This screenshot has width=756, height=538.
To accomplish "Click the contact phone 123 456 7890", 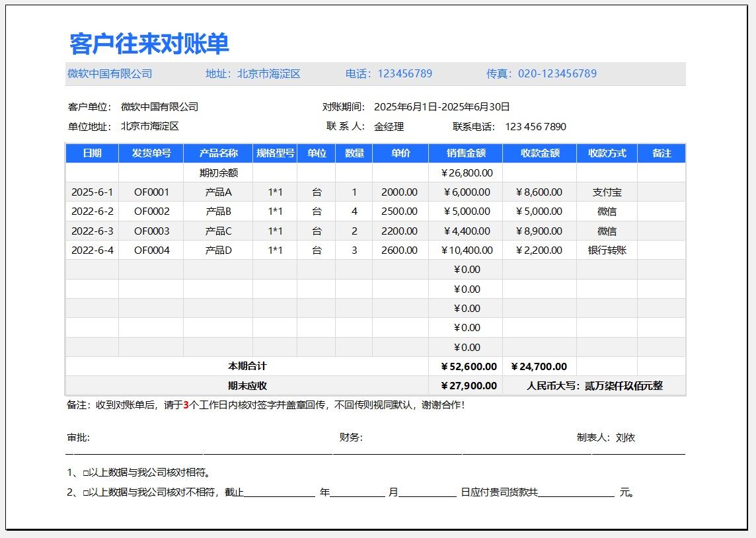I will (x=536, y=127).
